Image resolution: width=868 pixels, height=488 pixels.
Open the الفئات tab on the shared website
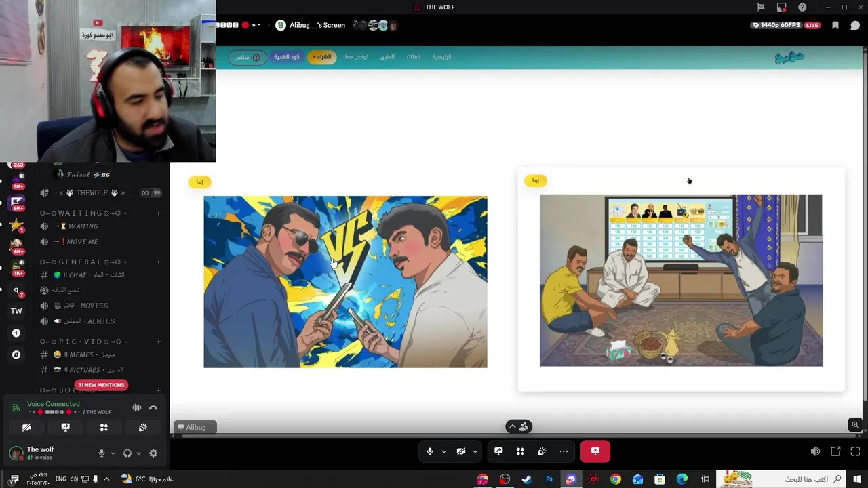pyautogui.click(x=413, y=57)
